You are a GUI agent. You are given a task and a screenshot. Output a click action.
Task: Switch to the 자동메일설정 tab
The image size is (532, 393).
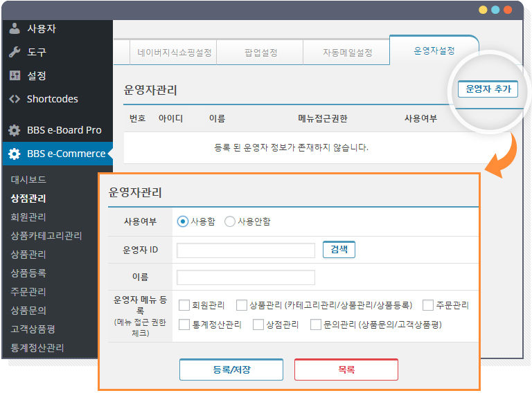pyautogui.click(x=347, y=53)
